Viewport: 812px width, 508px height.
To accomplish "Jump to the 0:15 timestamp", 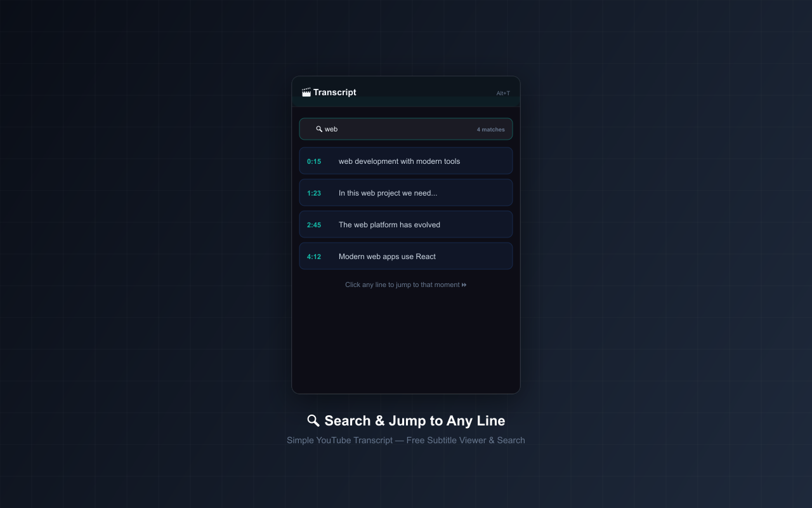I will 314,161.
